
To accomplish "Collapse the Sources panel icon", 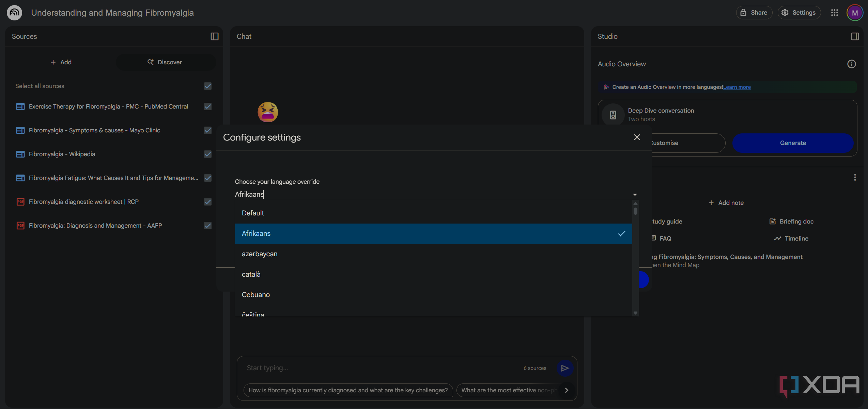I will [x=214, y=36].
